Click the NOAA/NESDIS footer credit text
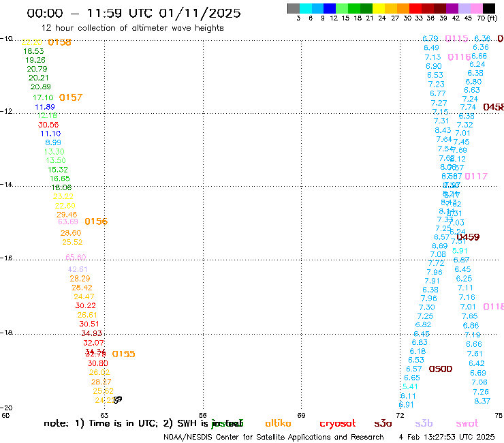 pyautogui.click(x=274, y=437)
